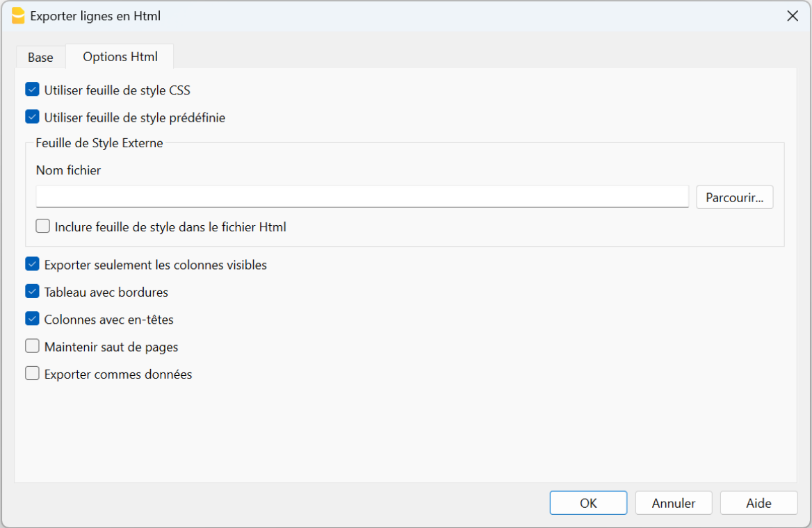Enable Exporter commes données option

click(x=32, y=374)
